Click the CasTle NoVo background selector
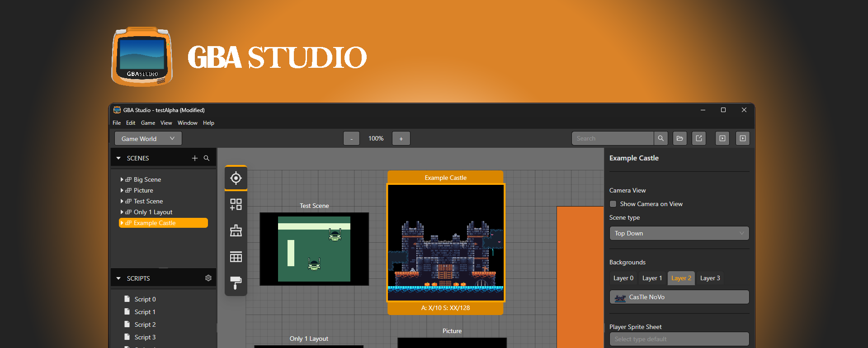The width and height of the screenshot is (868, 348). pyautogui.click(x=679, y=297)
